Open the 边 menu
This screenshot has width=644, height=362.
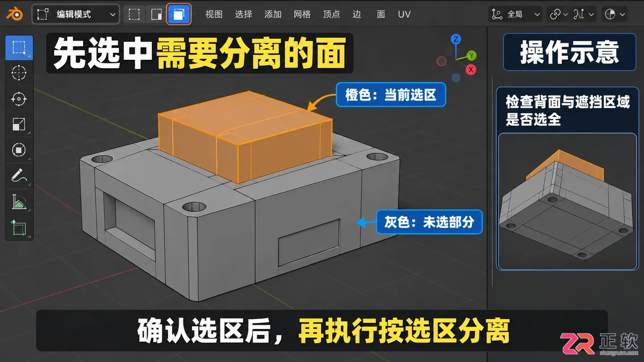356,14
